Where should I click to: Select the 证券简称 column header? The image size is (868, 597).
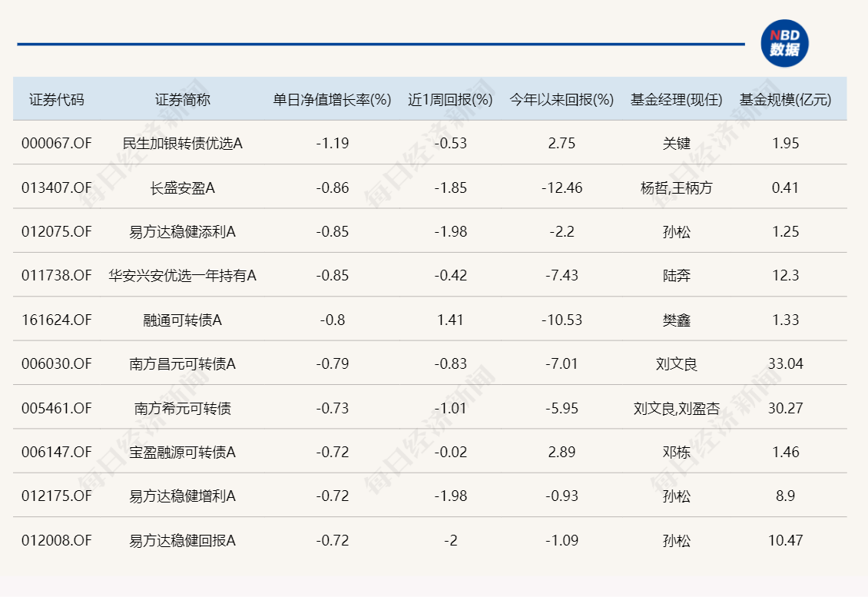click(x=182, y=100)
